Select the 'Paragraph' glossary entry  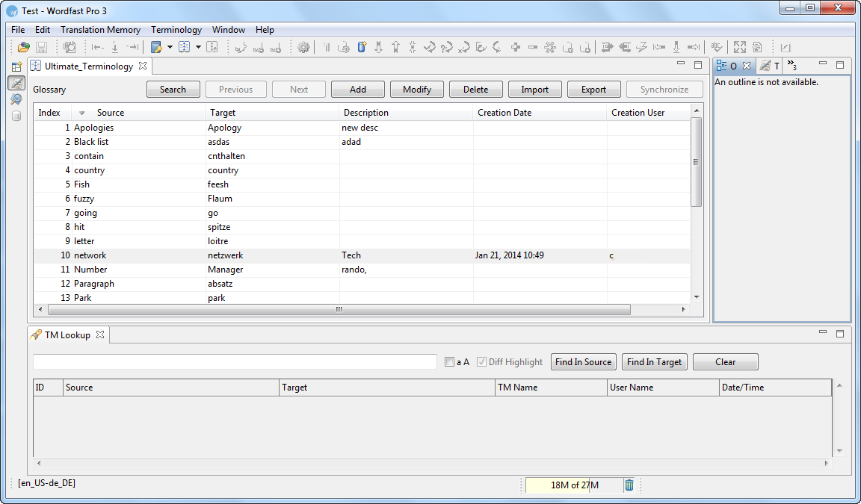(362, 284)
